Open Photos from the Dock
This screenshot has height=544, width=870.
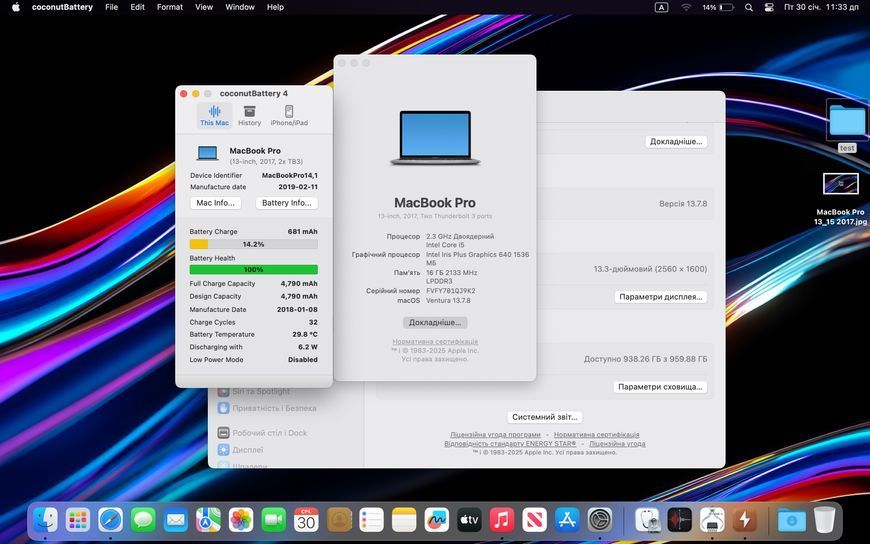pyautogui.click(x=241, y=520)
